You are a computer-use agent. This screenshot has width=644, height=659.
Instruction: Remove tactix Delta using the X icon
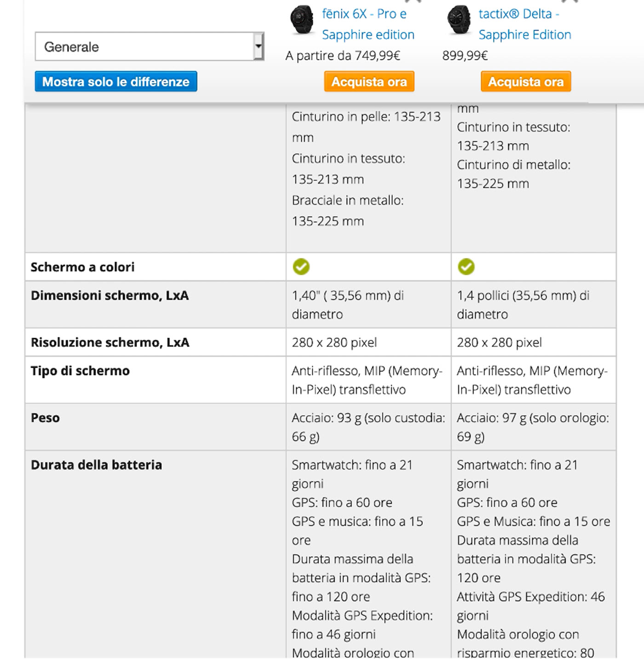(x=570, y=1)
